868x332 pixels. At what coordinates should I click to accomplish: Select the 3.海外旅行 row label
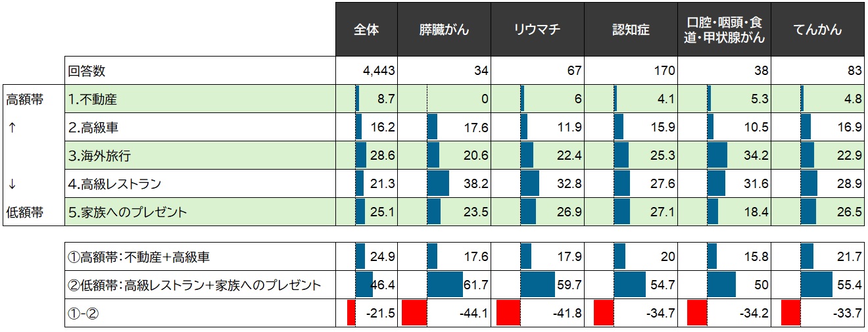click(99, 156)
